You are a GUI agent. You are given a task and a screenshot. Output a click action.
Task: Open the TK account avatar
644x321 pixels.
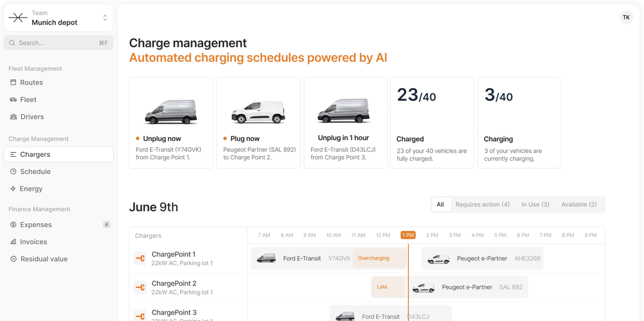click(x=626, y=17)
